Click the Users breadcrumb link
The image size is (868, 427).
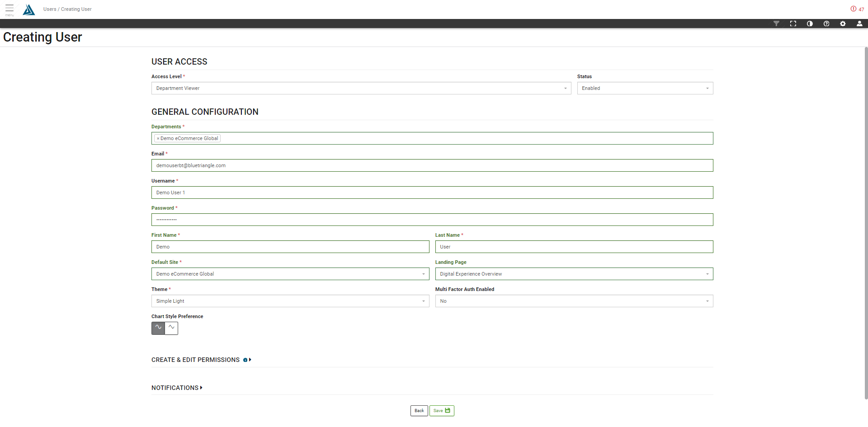click(50, 9)
